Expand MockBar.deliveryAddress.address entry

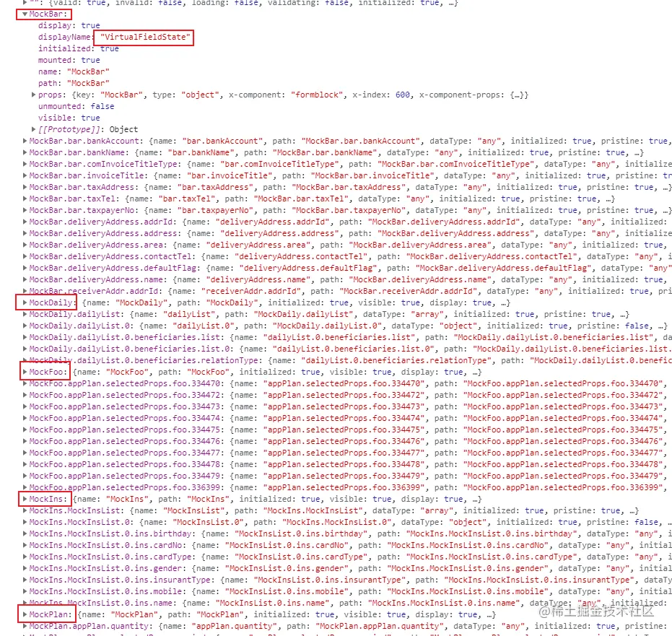[x=25, y=233]
